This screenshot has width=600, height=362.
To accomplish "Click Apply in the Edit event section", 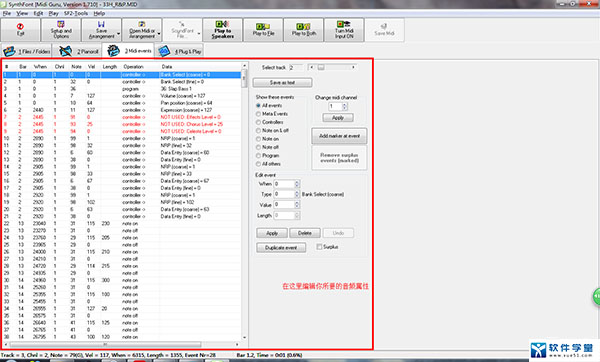I will click(272, 233).
